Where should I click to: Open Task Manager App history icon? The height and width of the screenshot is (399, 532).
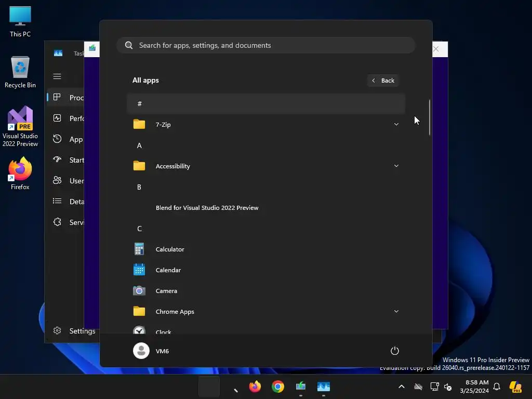coord(57,139)
